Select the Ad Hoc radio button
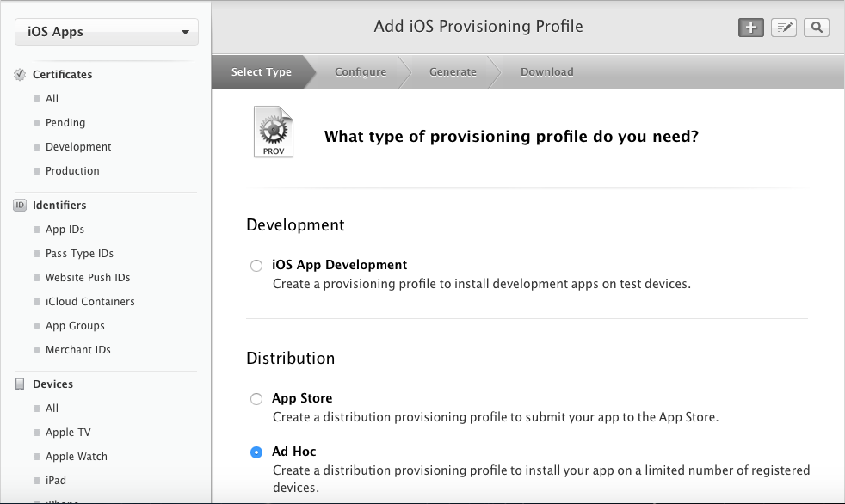The width and height of the screenshot is (845, 504). click(x=256, y=452)
